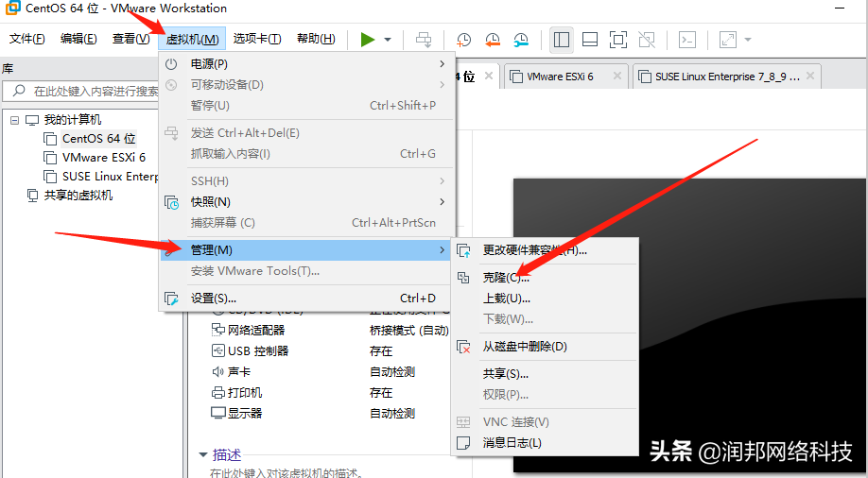The image size is (868, 478).
Task: Collapse the 我的计算机 tree node
Action: [x=15, y=120]
